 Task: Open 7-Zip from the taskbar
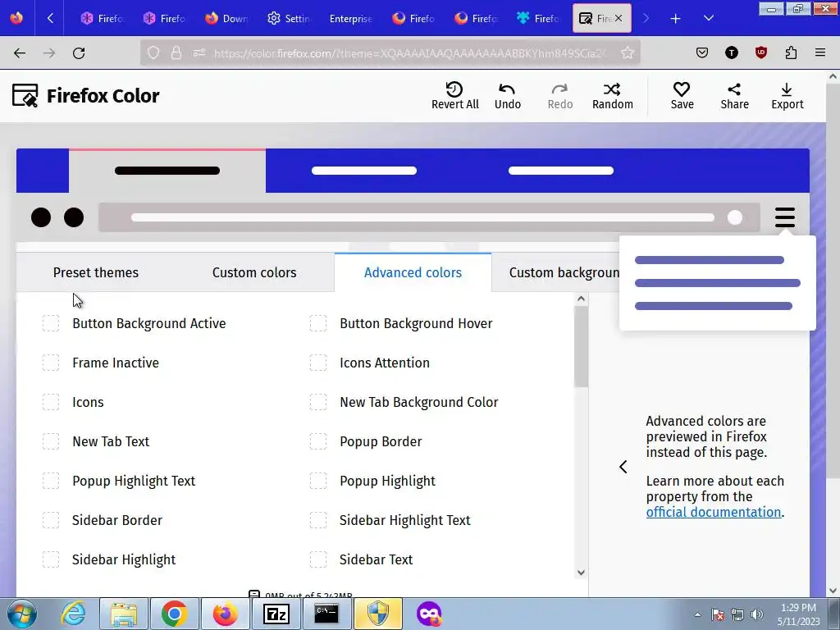pos(276,614)
